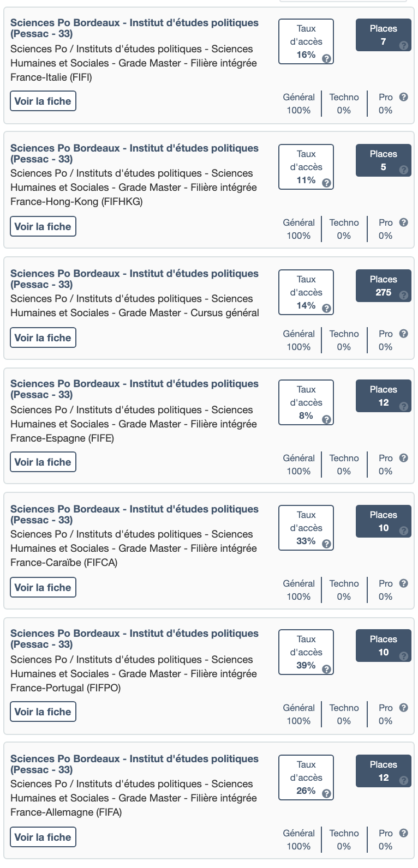Screen dimensions: 418x868
Task: View the fiche for Cursus général
Action: (43, 338)
